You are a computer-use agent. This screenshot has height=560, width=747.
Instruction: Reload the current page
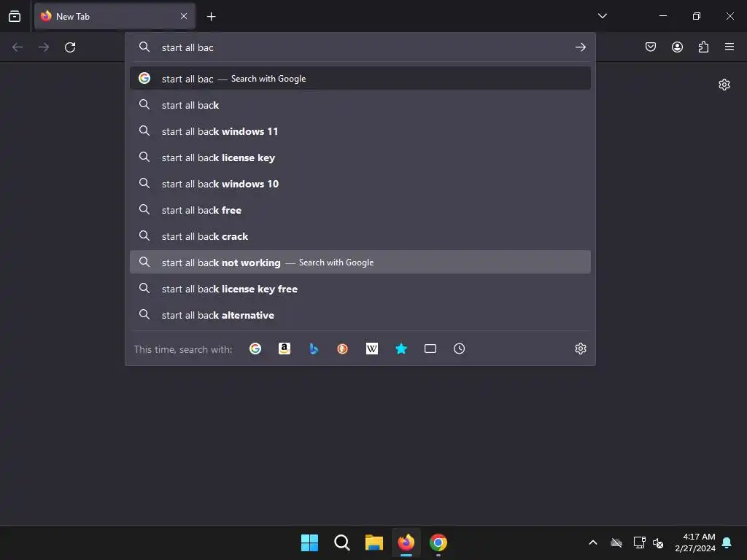click(70, 47)
